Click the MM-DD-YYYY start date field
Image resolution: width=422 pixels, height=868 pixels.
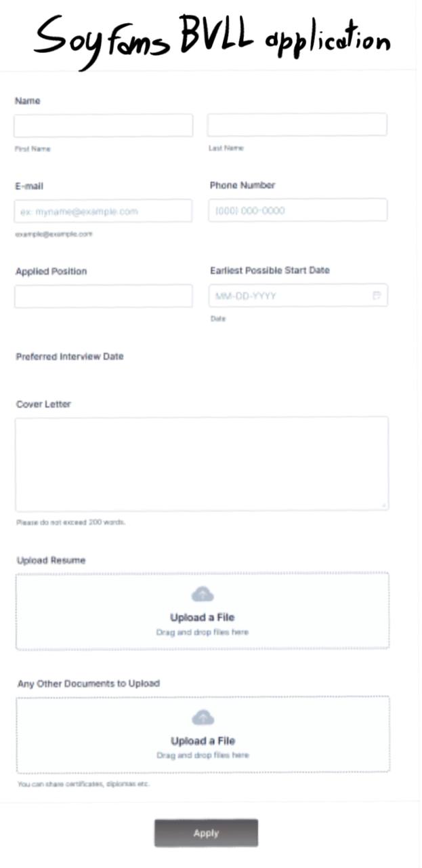click(299, 296)
